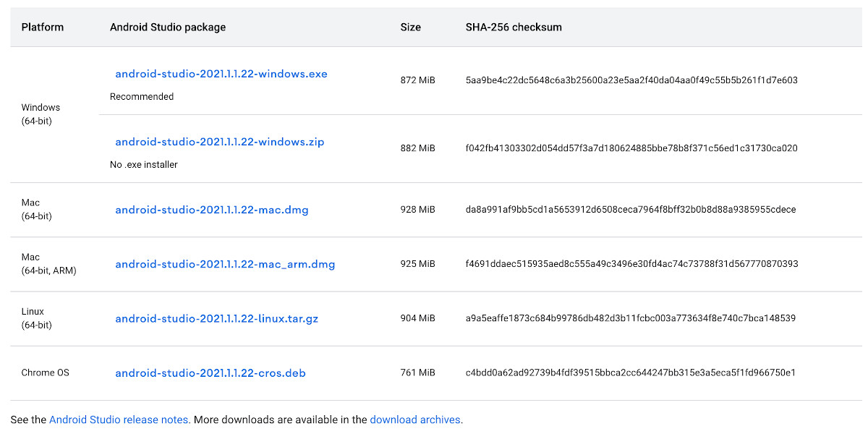Open the download archives link
The image size is (868, 447).
click(x=415, y=420)
